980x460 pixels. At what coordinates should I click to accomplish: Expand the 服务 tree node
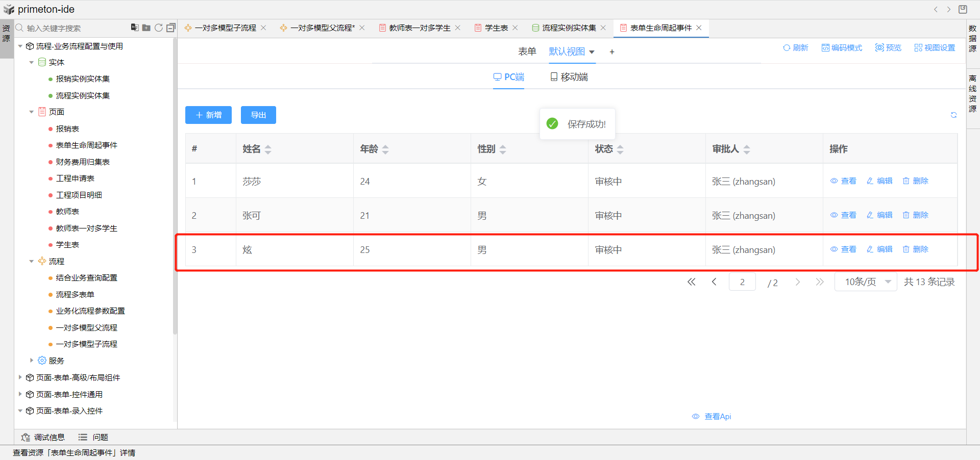pyautogui.click(x=32, y=361)
